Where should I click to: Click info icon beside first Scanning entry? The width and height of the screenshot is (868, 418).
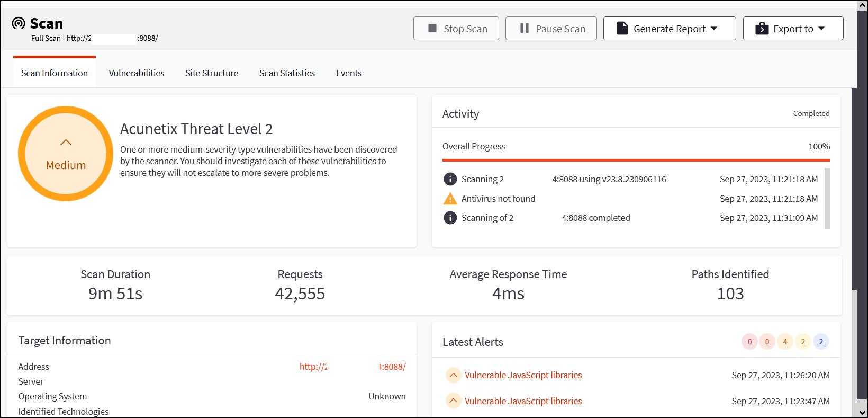(x=450, y=179)
